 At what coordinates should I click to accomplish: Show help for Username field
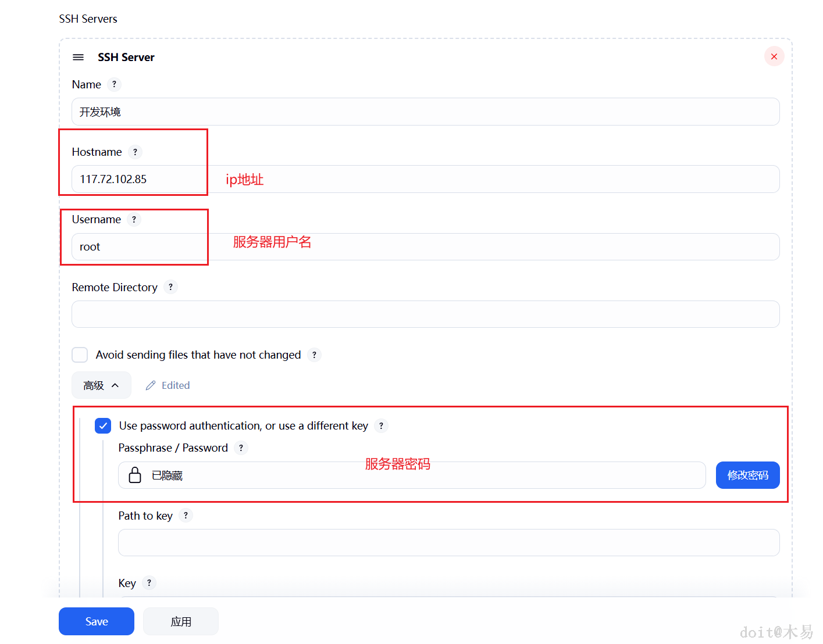[x=134, y=219]
